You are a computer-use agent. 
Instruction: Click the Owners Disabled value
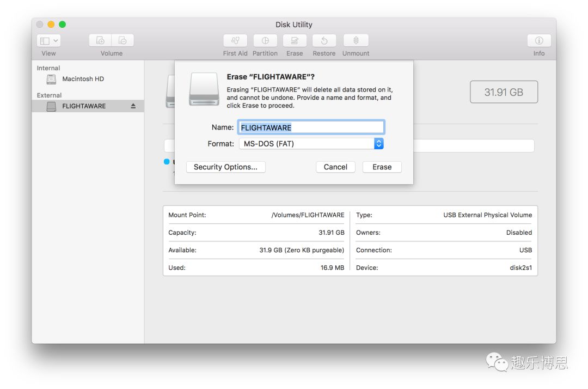tap(519, 233)
